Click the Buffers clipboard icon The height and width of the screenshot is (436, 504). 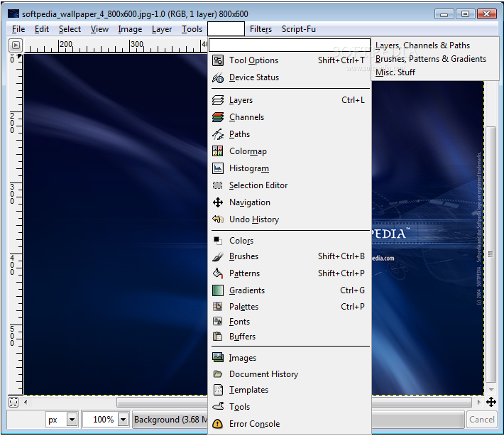click(x=218, y=337)
